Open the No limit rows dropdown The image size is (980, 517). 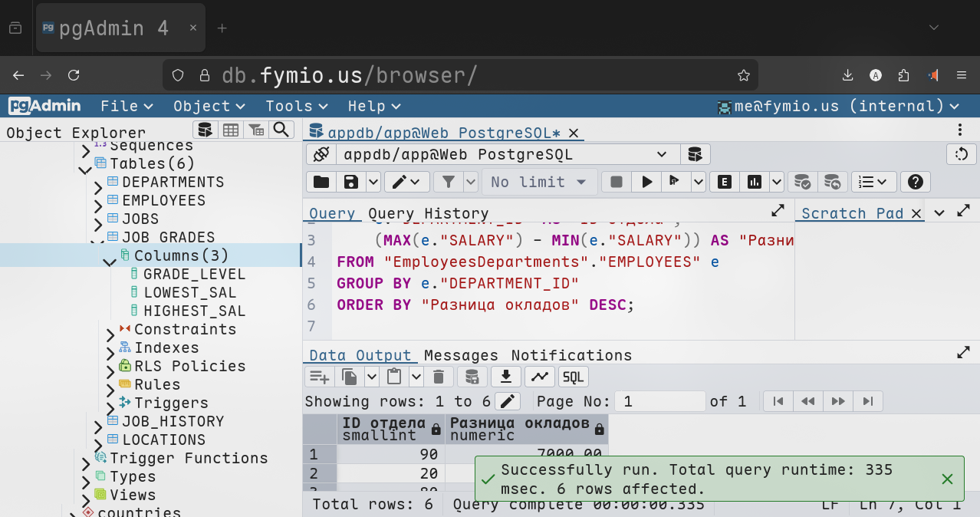point(538,182)
